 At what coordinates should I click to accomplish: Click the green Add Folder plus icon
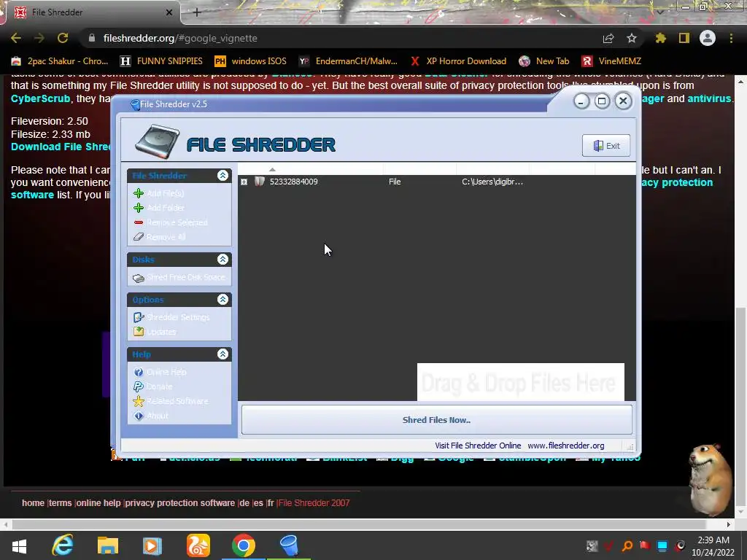click(x=139, y=208)
